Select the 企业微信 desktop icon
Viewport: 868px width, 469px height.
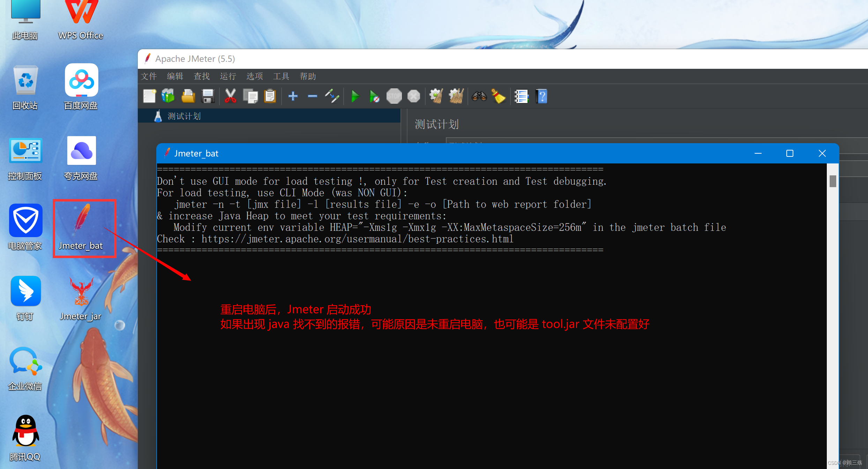(x=25, y=368)
